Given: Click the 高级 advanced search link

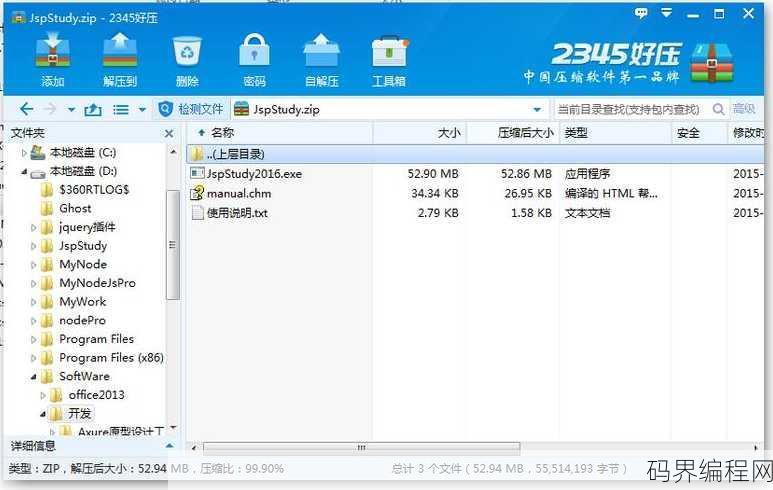Looking at the screenshot, I should [x=744, y=109].
